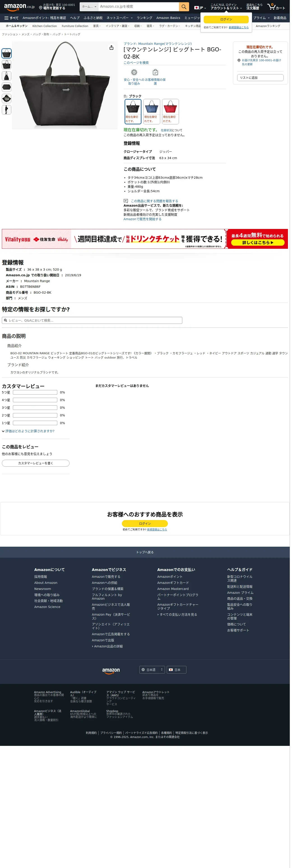The height and width of the screenshot is (868, 292).
Task: Select the fourth top-view bag thumbnail
Action: pyautogui.click(x=6, y=88)
